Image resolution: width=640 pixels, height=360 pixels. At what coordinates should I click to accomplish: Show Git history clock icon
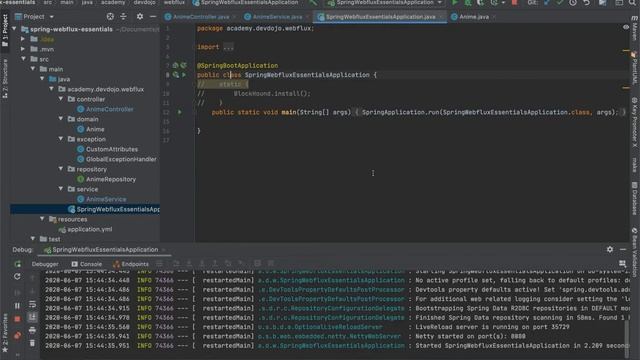click(x=573, y=2)
